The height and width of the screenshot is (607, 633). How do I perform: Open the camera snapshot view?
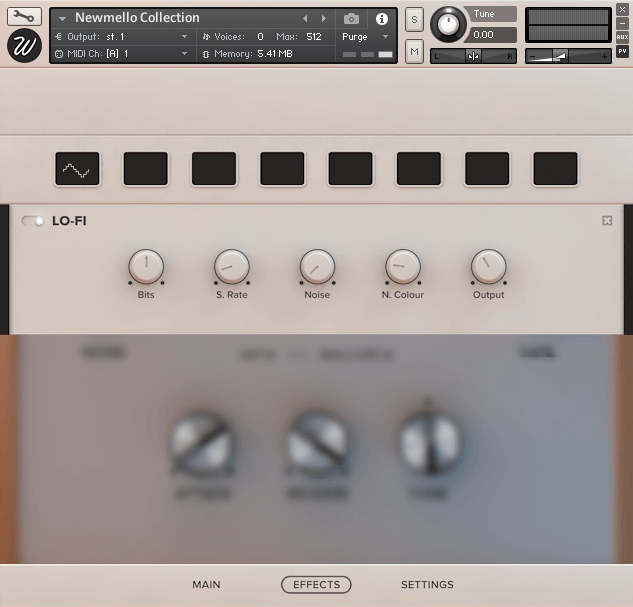click(x=351, y=19)
